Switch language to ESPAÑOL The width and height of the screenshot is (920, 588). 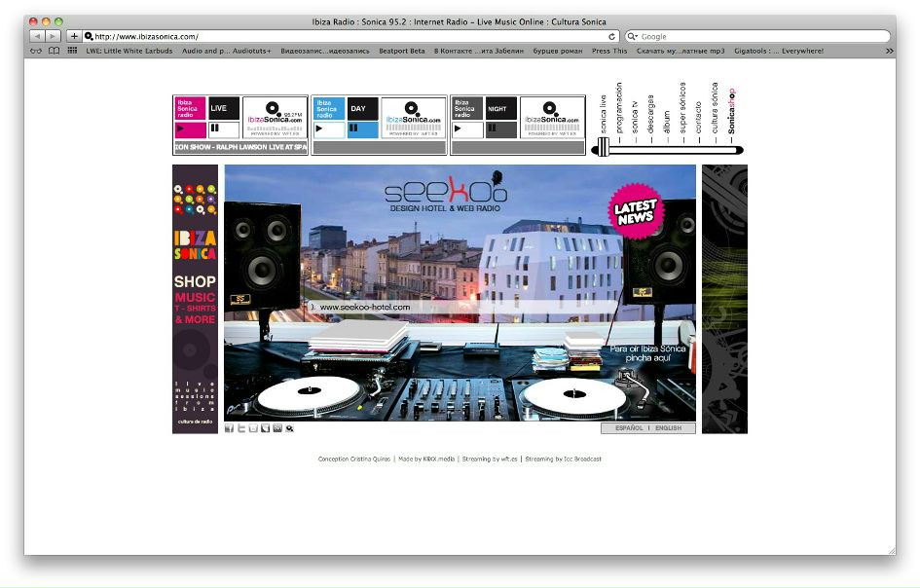629,428
